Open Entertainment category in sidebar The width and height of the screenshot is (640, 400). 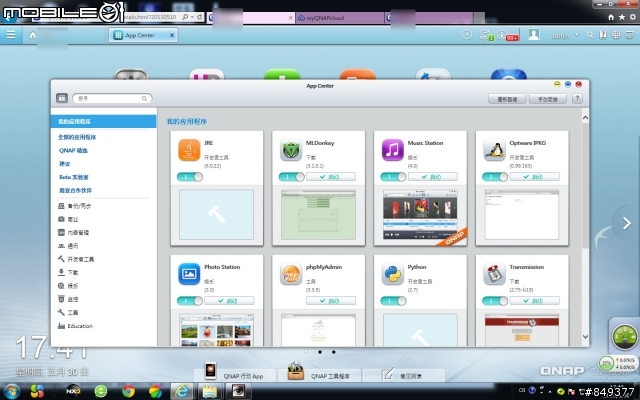(68, 286)
